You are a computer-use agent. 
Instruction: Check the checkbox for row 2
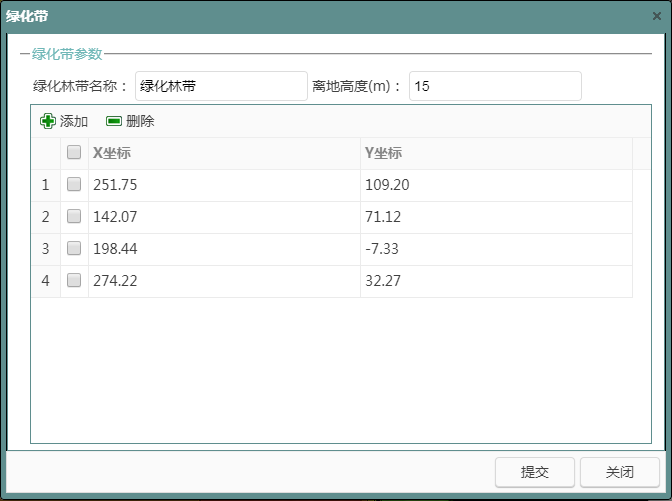tap(74, 217)
